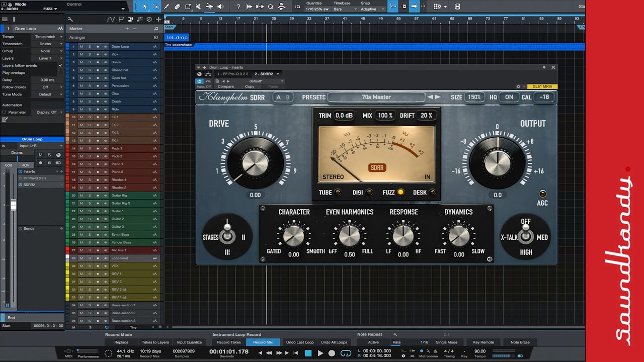Open plugin settings gear icon
The width and height of the screenshot is (644, 362).
(x=518, y=86)
